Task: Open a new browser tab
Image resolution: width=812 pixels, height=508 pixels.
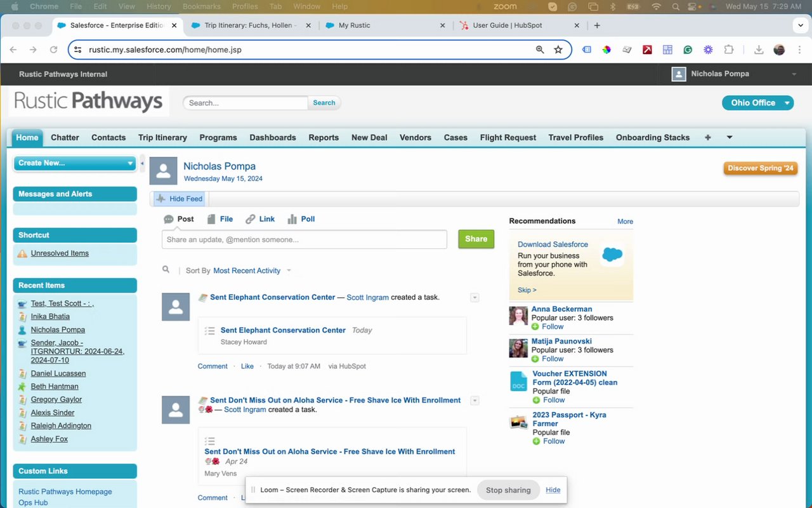Action: pos(597,25)
